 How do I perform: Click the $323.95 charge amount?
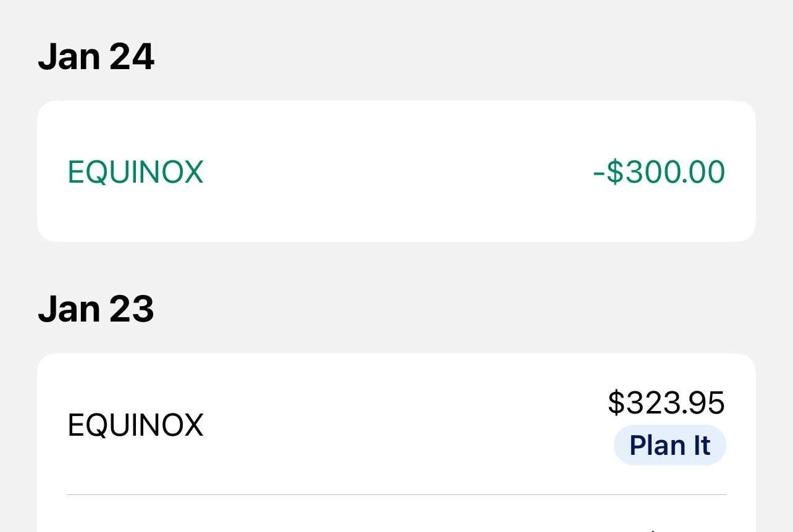pyautogui.click(x=666, y=403)
